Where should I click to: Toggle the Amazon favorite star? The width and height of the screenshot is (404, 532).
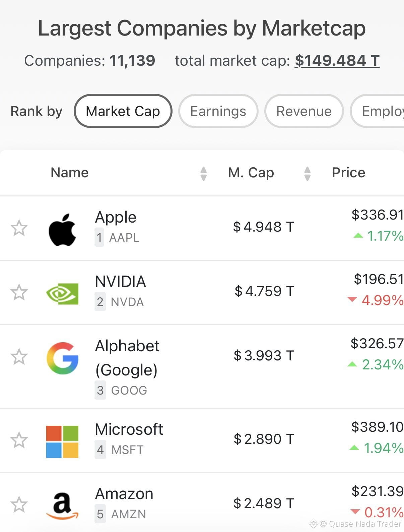(x=19, y=505)
